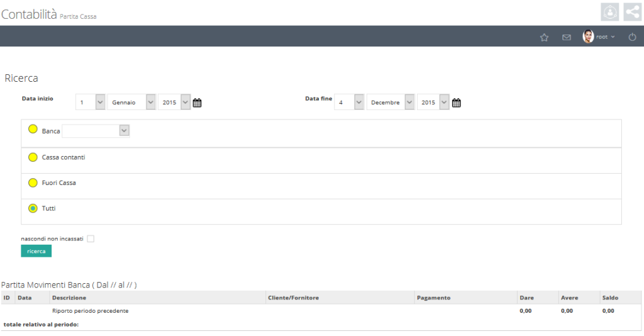Select the Cassa contanti radio button

coord(33,157)
